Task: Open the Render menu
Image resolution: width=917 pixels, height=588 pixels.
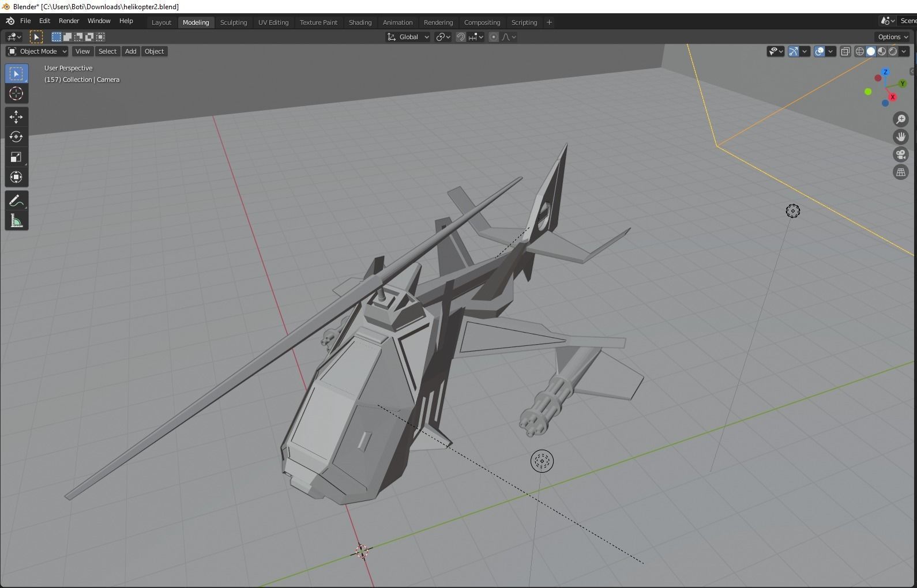Action: pyautogui.click(x=69, y=21)
